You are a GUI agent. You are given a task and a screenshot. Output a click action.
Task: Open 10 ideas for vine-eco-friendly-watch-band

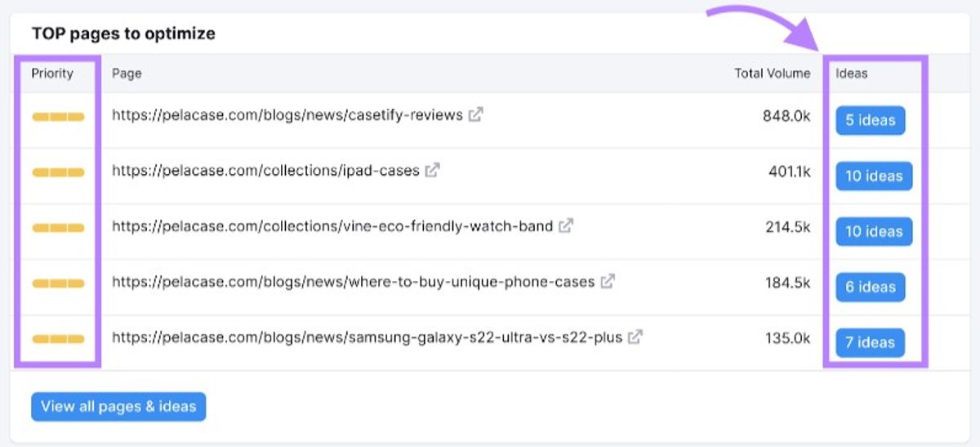click(874, 231)
